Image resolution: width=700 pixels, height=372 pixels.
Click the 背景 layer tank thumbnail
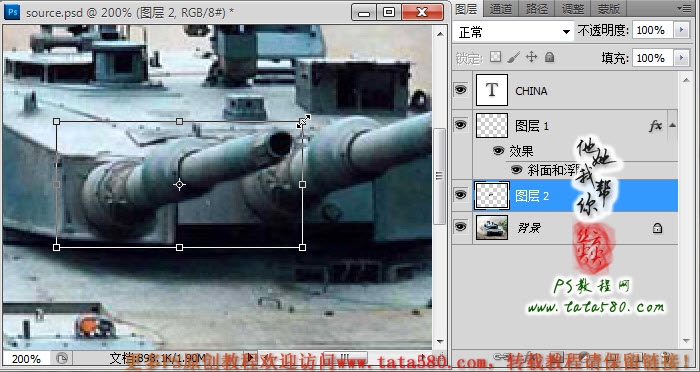click(492, 227)
